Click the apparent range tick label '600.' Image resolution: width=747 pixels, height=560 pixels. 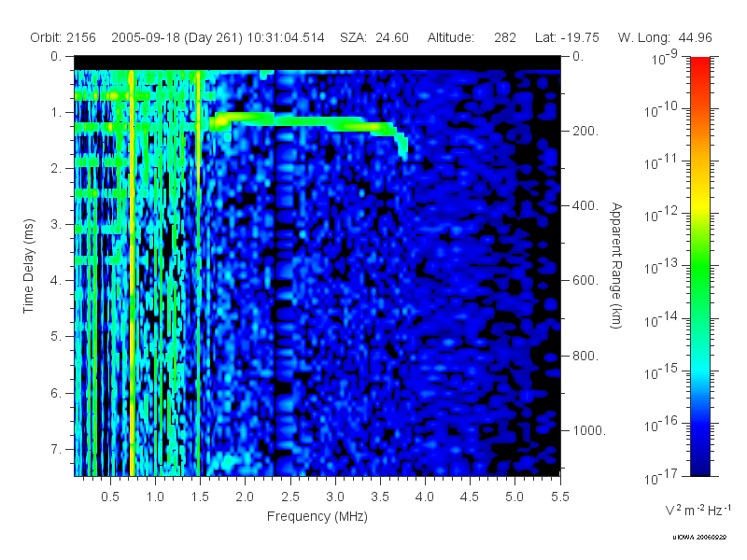click(x=585, y=281)
